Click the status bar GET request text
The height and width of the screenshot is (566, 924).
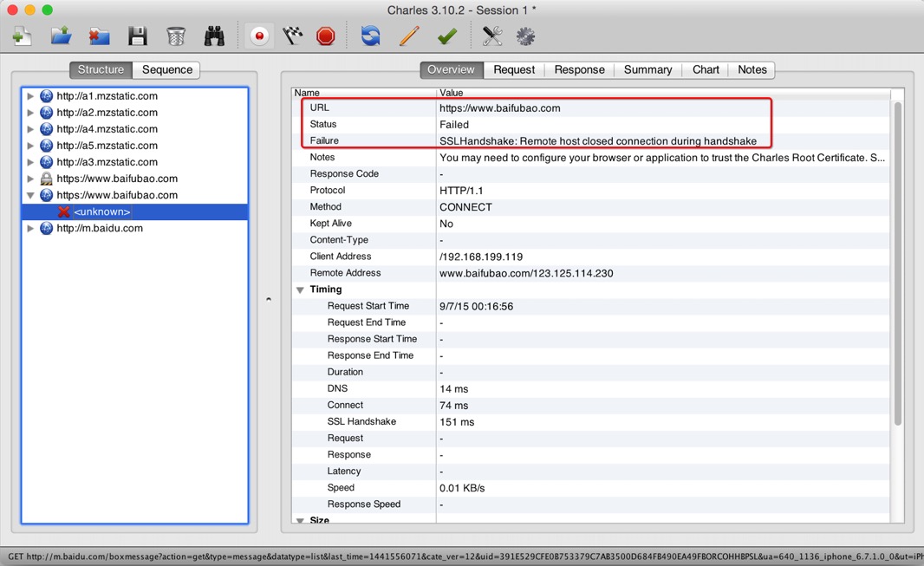[465, 556]
